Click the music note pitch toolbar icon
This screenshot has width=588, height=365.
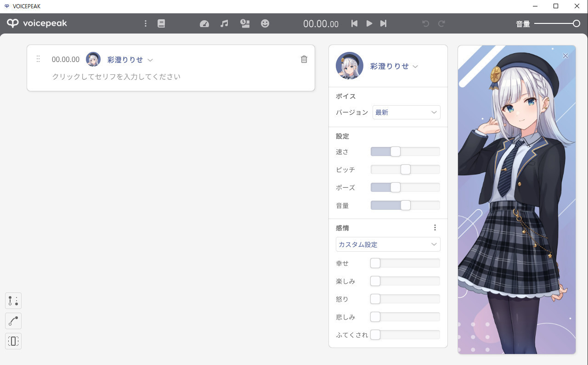point(224,23)
